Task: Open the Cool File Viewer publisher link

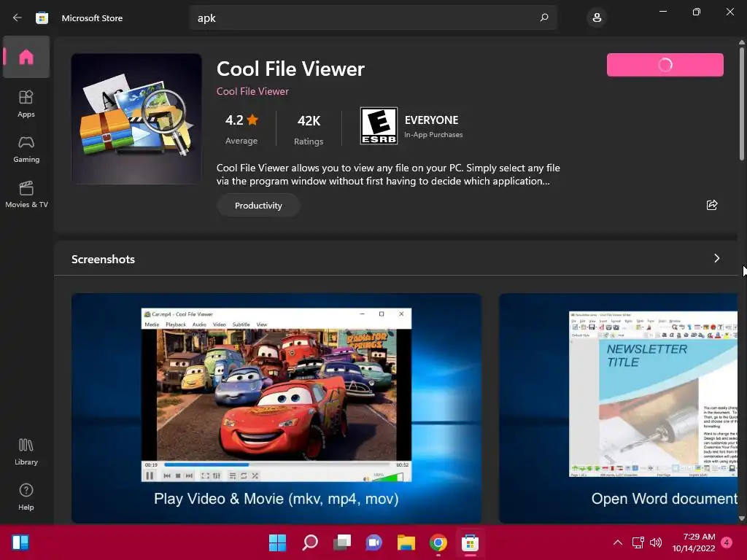Action: coord(252,91)
